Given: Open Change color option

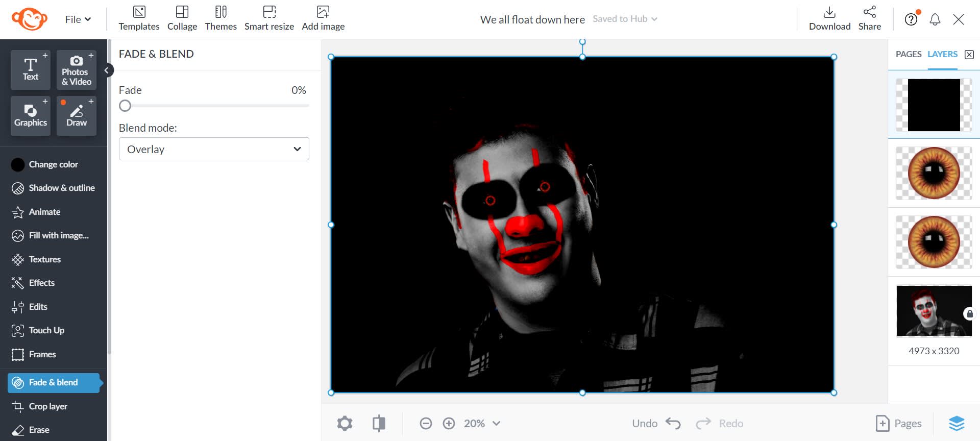Looking at the screenshot, I should [45, 164].
